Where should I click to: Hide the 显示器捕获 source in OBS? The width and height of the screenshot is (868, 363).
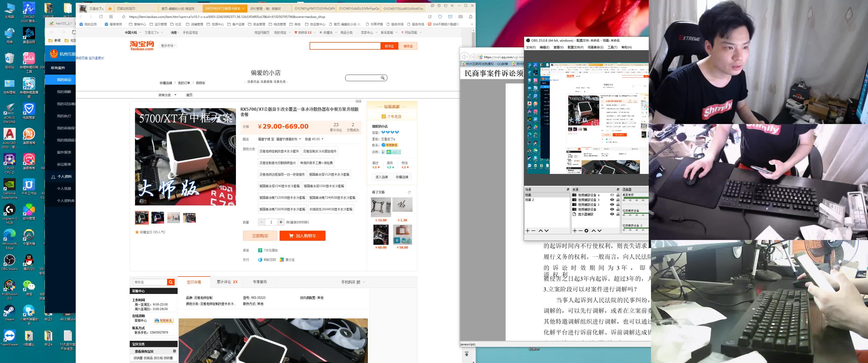tap(612, 214)
